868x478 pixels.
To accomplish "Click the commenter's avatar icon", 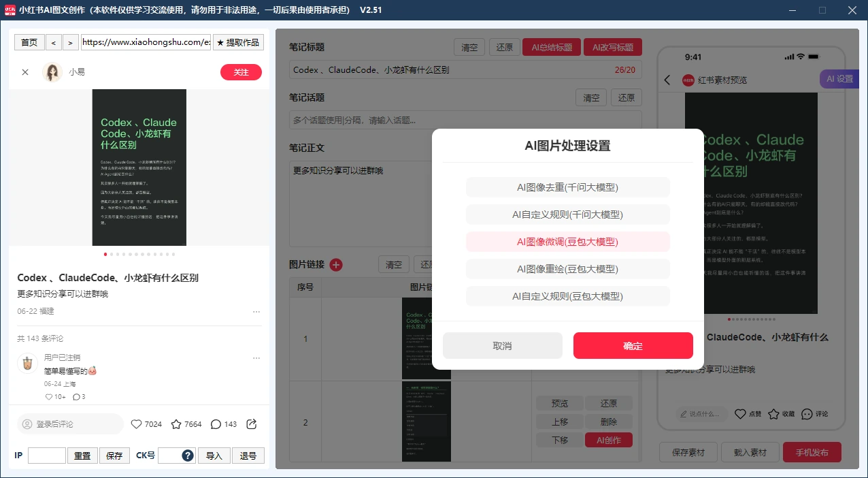I will point(28,363).
